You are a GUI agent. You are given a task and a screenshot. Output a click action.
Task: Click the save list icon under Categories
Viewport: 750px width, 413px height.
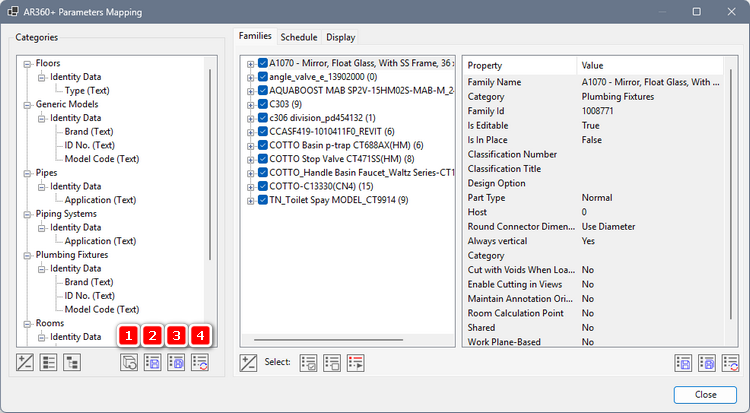coord(153,362)
